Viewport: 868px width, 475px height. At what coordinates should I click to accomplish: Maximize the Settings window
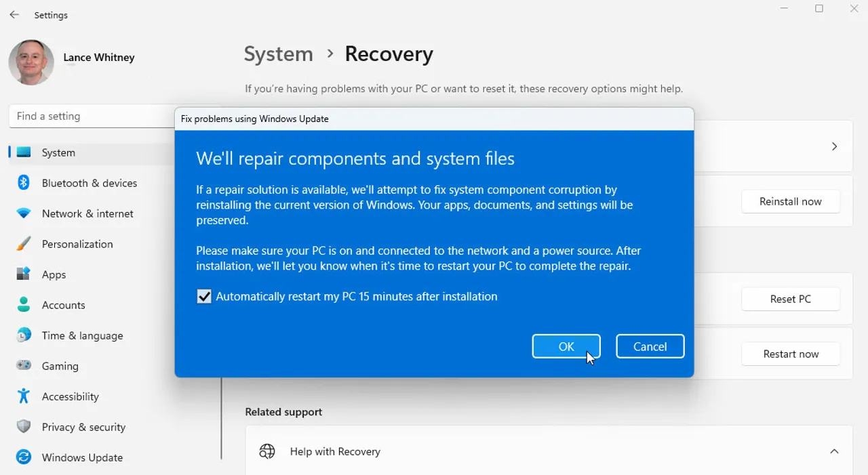click(x=819, y=9)
